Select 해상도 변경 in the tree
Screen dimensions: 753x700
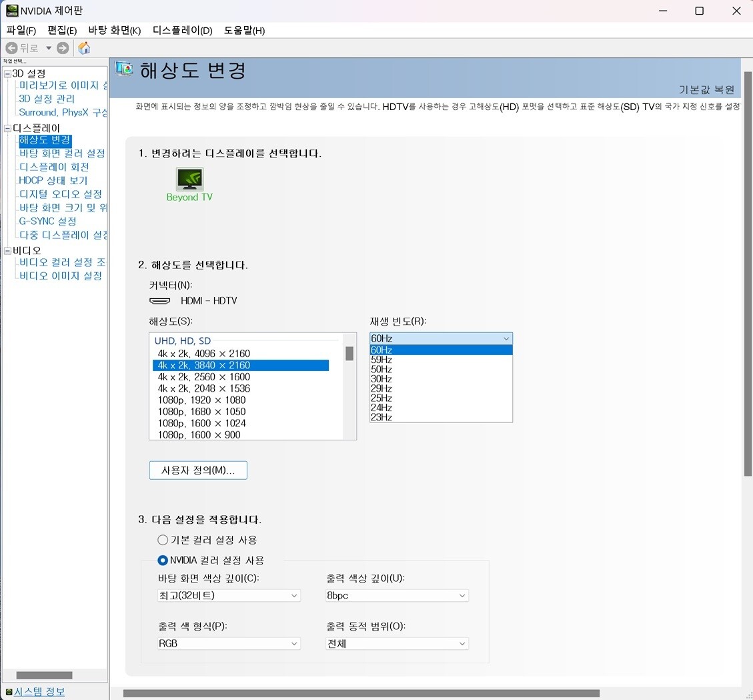pos(45,140)
